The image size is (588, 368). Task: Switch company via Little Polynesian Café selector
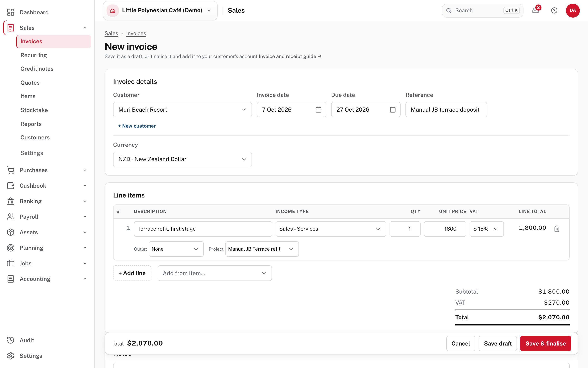point(160,10)
